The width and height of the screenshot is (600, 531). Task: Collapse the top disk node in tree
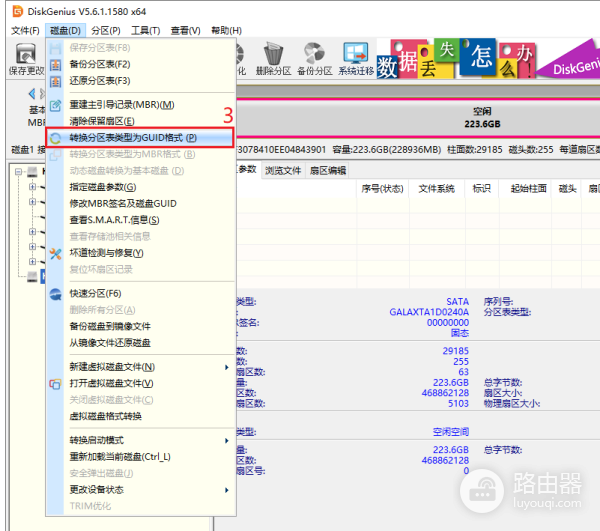[x=20, y=171]
